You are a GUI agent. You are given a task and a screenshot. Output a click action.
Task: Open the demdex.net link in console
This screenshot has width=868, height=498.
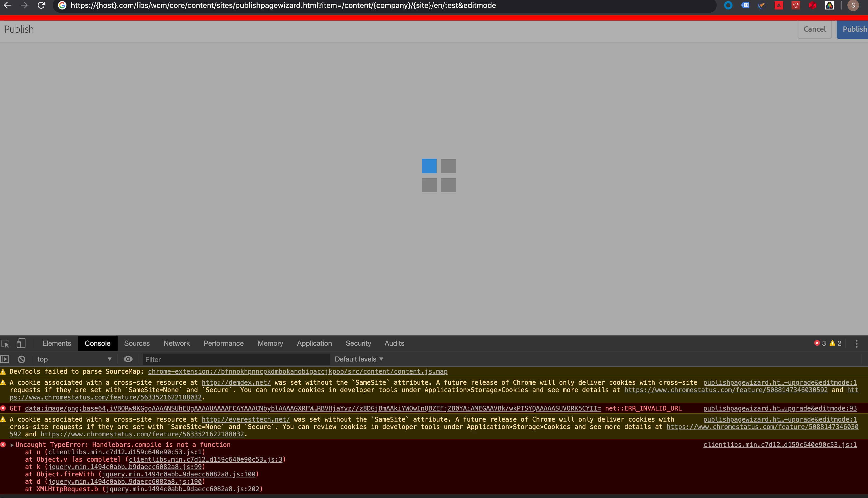pos(236,383)
